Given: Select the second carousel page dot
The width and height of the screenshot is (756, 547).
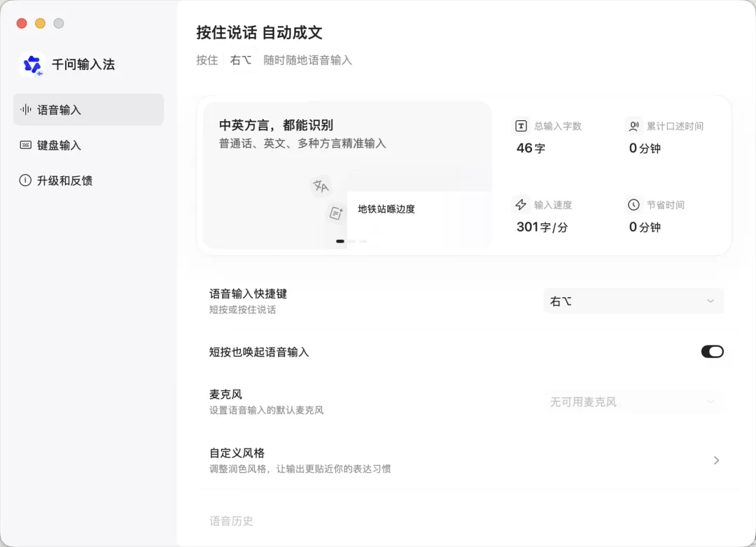Looking at the screenshot, I should (352, 241).
